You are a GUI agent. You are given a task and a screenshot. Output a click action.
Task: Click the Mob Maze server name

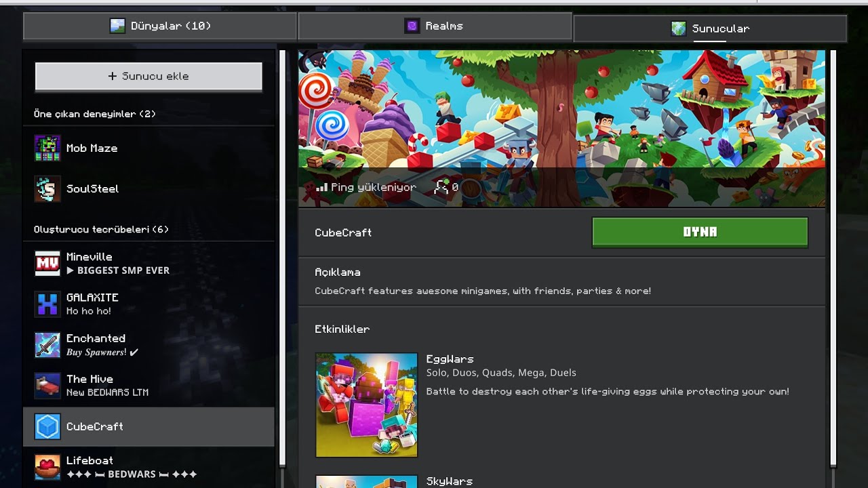tap(92, 148)
